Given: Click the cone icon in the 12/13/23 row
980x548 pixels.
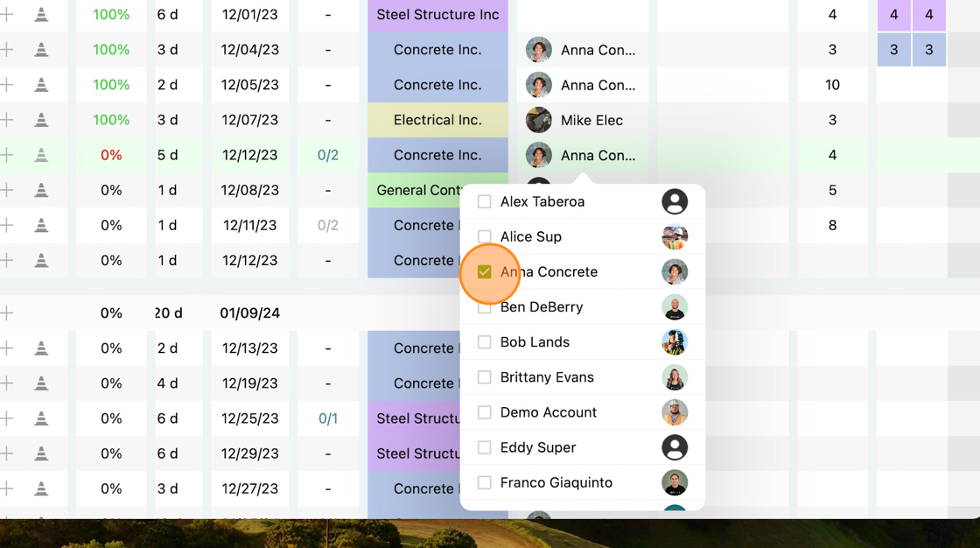Looking at the screenshot, I should pos(41,348).
